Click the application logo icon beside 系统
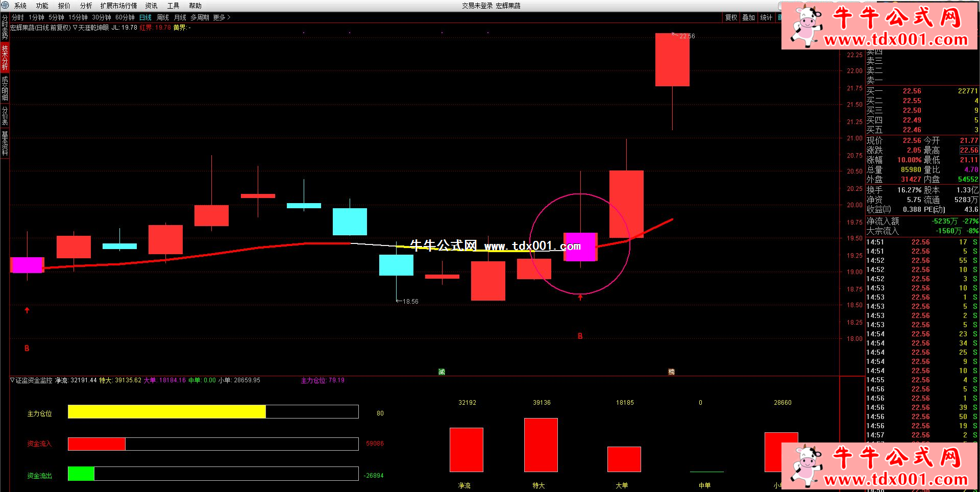The width and height of the screenshot is (980, 492). click(x=5, y=5)
